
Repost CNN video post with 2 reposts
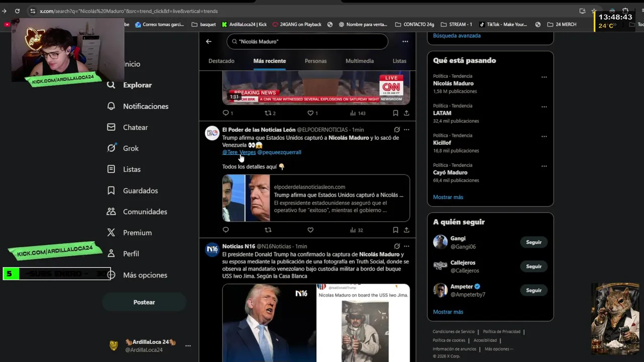270,113
